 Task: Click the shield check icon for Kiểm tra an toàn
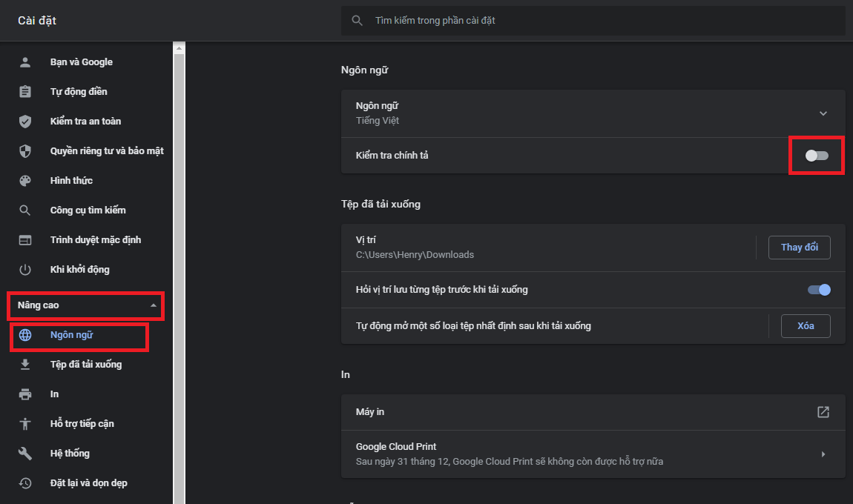point(25,122)
